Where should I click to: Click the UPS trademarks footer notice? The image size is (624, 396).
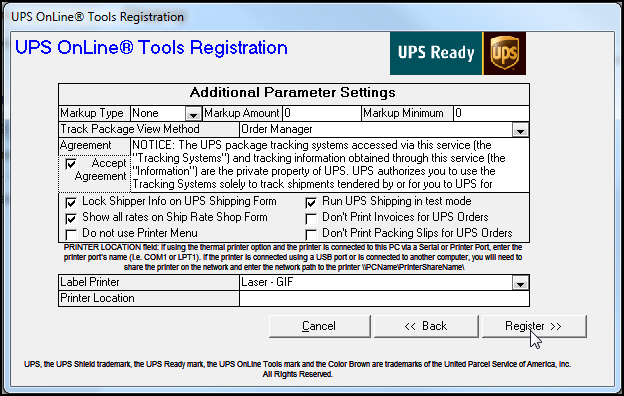click(297, 369)
